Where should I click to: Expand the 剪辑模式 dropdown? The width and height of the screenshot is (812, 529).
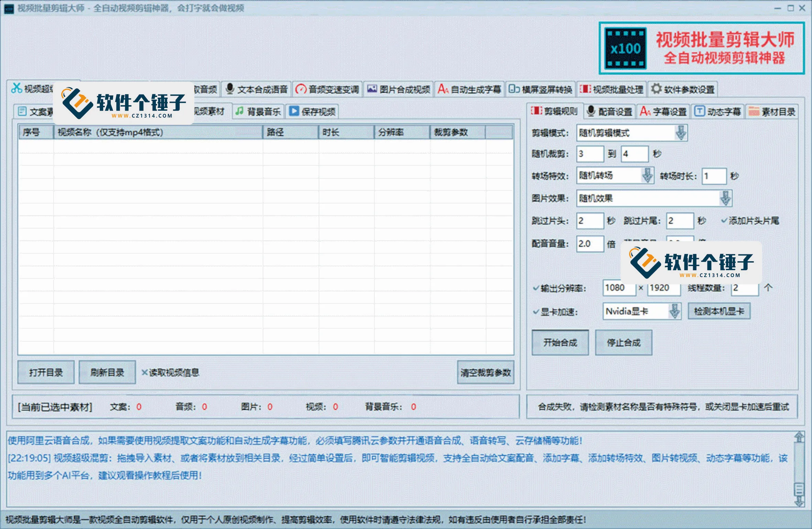[681, 133]
